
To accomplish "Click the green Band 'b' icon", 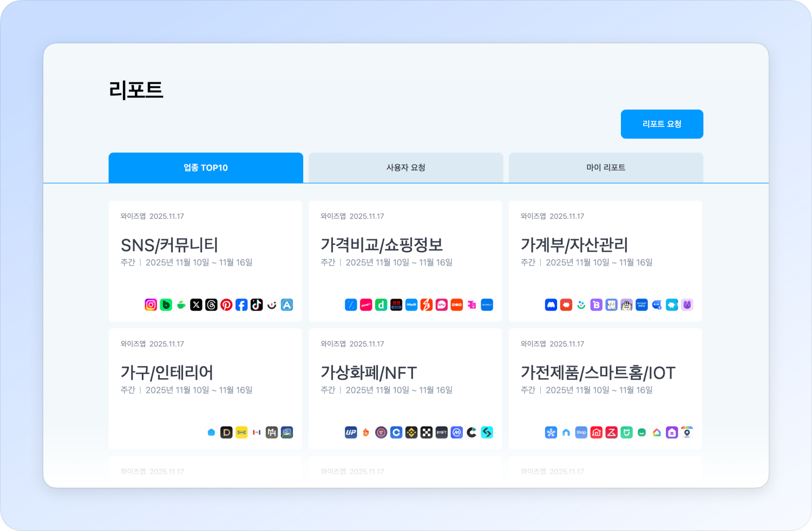I will 166,305.
